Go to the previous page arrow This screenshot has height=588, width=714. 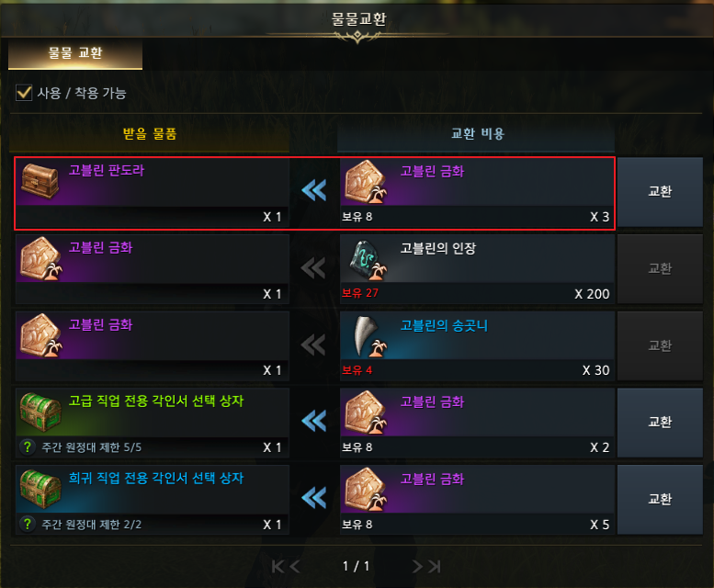pyautogui.click(x=295, y=567)
